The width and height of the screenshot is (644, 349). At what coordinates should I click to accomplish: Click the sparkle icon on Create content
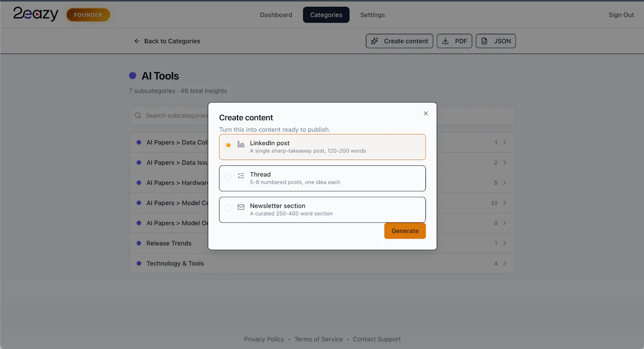coord(374,41)
